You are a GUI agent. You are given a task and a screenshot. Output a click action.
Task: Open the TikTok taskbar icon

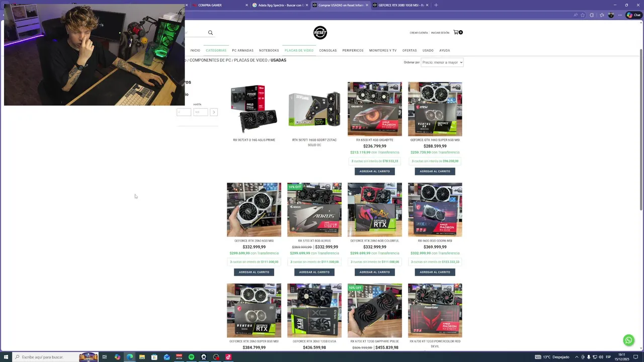click(228, 357)
